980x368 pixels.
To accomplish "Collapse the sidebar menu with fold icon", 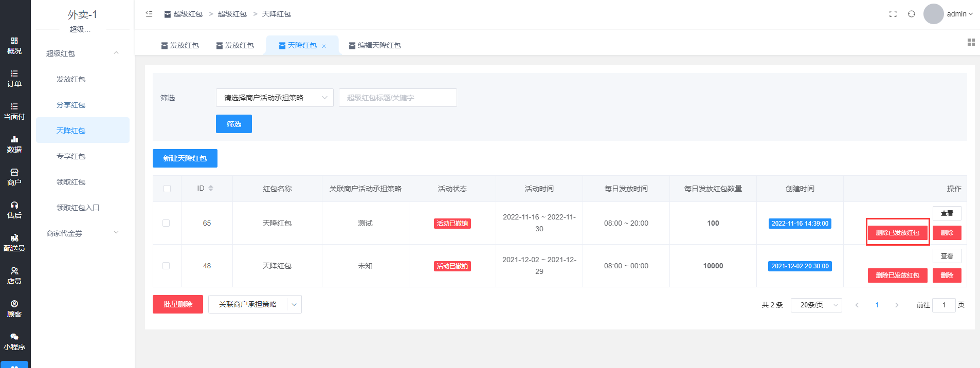I will click(149, 14).
